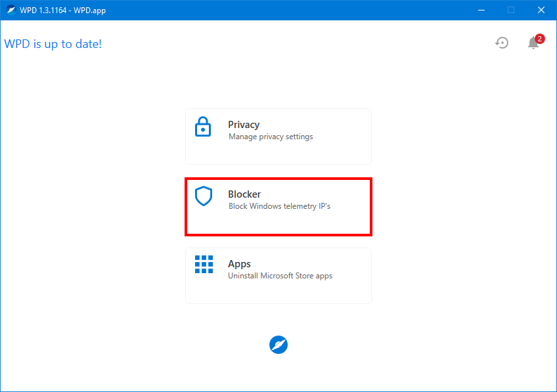557x392 pixels.
Task: Open notifications bell with 2 alerts
Action: coord(536,42)
